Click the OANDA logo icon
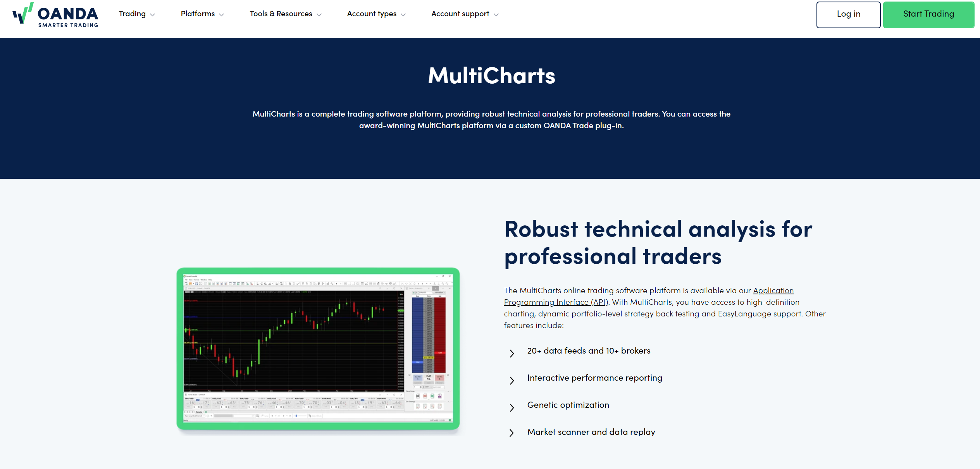Image resolution: width=980 pixels, height=469 pixels. 23,14
